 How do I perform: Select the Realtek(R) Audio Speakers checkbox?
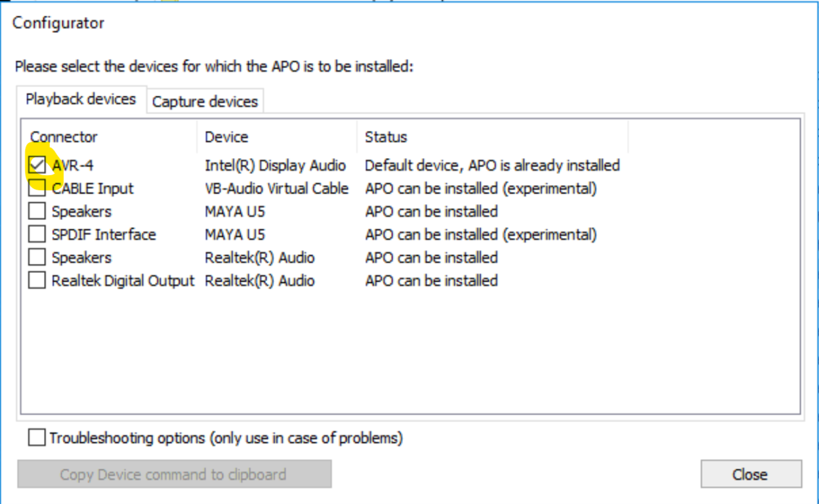point(37,257)
